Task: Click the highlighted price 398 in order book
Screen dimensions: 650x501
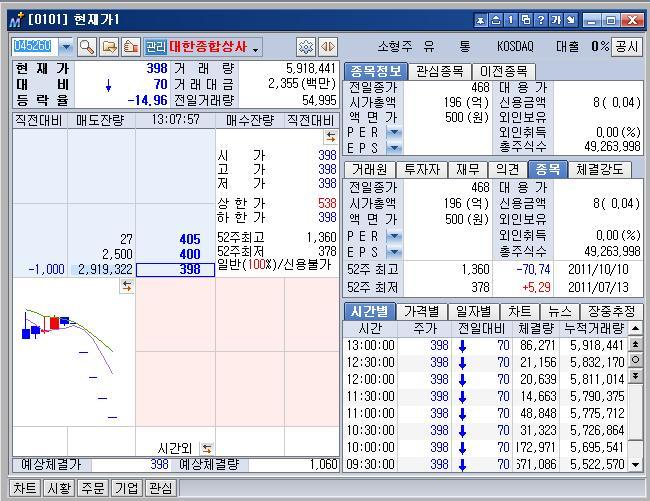Action: click(175, 269)
